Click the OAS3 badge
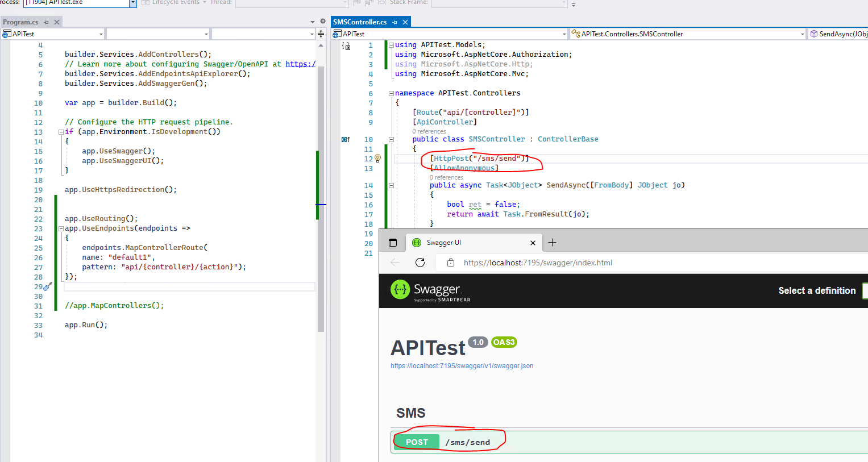This screenshot has height=462, width=868. coord(504,342)
